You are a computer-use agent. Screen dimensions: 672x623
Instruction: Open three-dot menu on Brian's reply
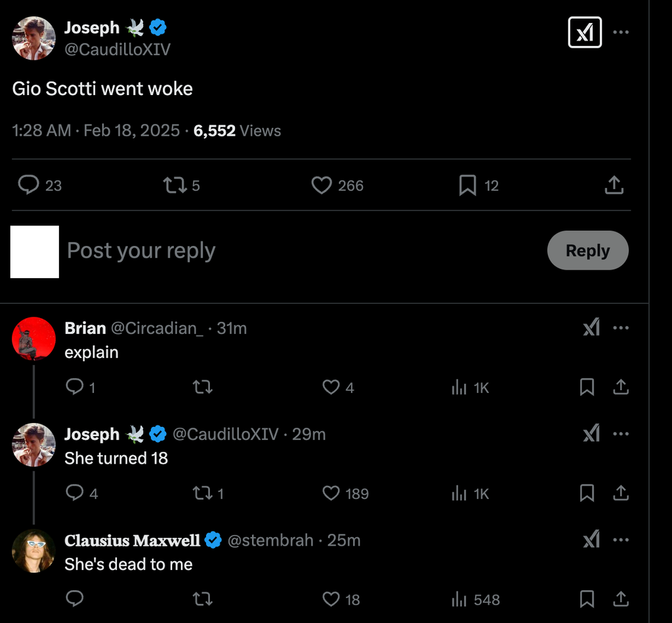click(620, 327)
